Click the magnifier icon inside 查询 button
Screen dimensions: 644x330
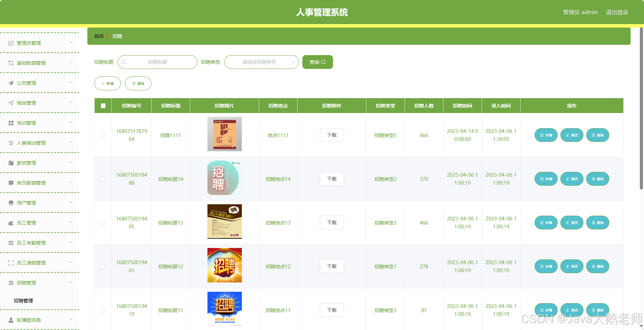click(x=324, y=62)
